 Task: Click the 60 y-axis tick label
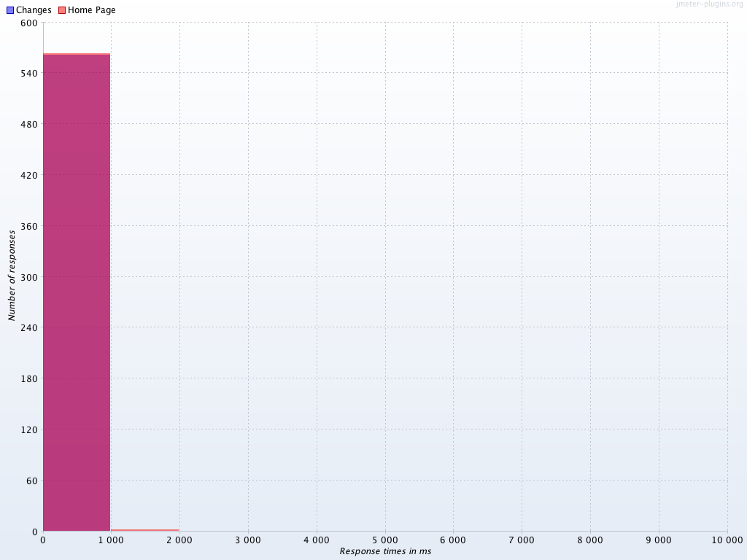[31, 481]
